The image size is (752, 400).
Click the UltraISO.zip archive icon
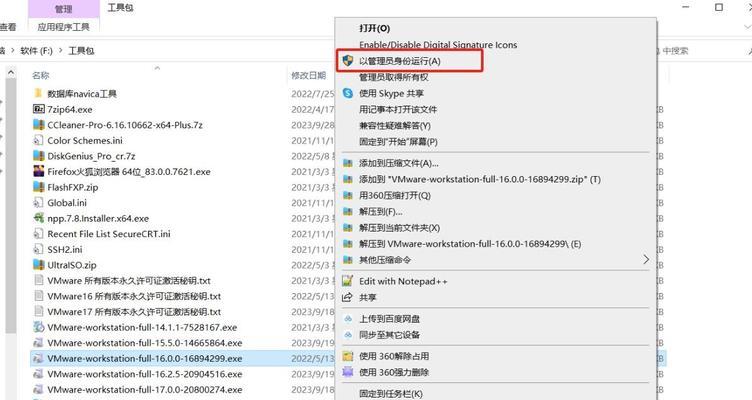(38, 265)
